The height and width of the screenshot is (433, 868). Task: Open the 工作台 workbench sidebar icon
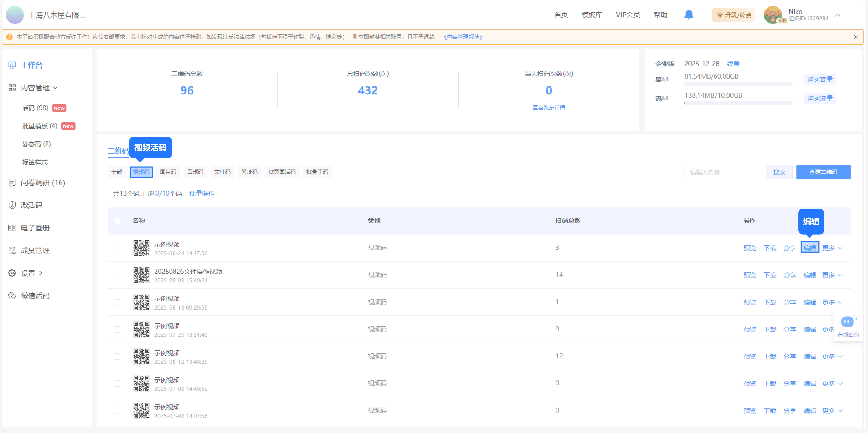(12, 65)
